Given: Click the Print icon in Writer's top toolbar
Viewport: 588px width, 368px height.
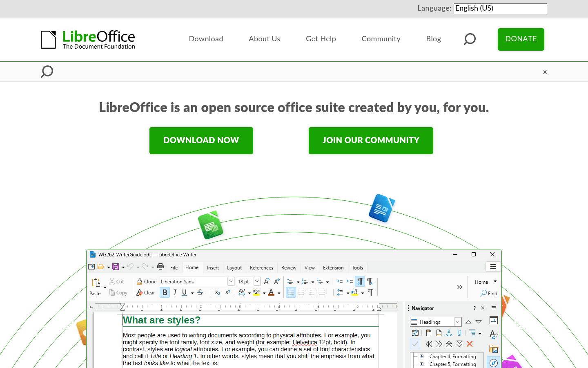Looking at the screenshot, I should [160, 267].
